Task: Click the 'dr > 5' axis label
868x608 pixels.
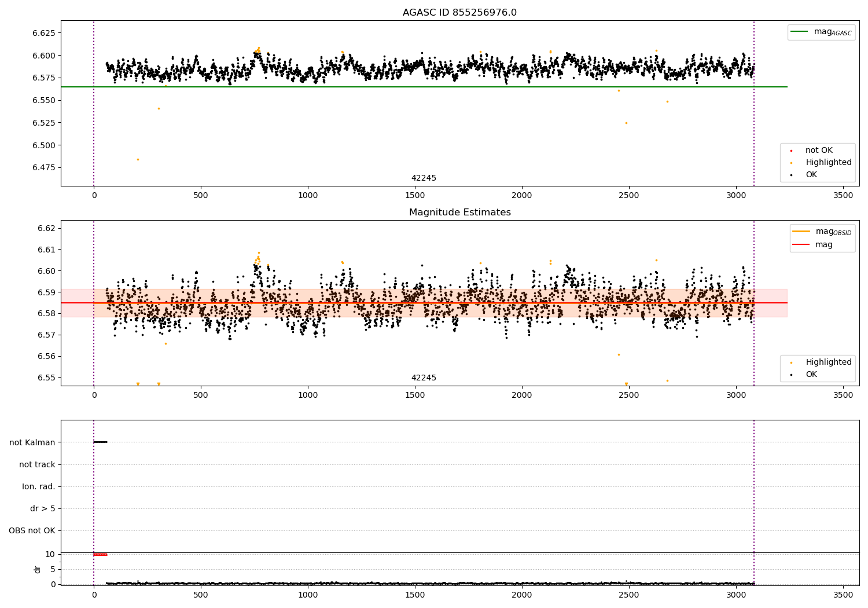Action: (x=43, y=508)
